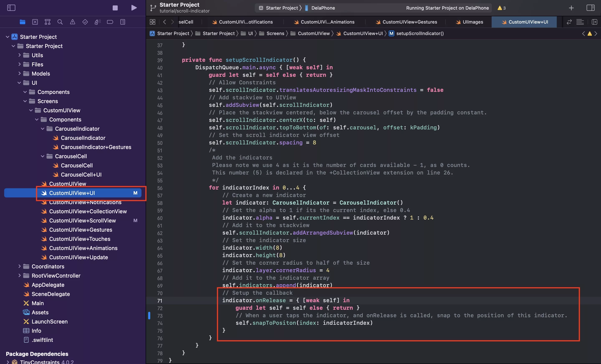Stop the running app
601x364 pixels.
[115, 8]
